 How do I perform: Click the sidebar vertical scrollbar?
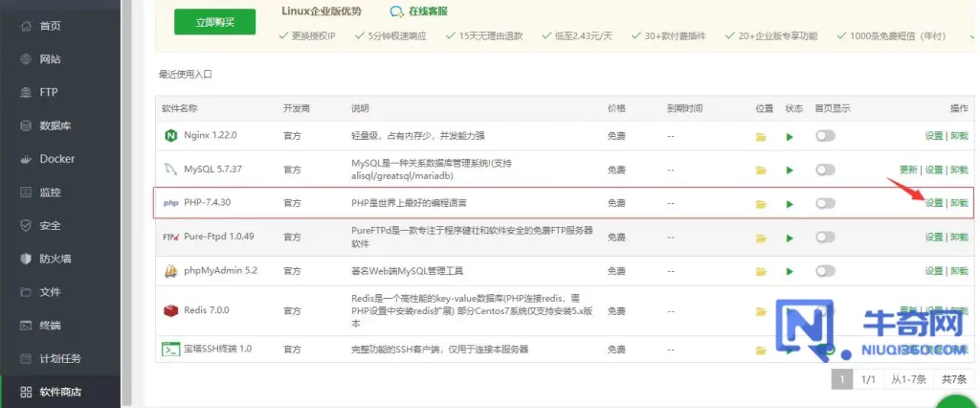pyautogui.click(x=127, y=204)
